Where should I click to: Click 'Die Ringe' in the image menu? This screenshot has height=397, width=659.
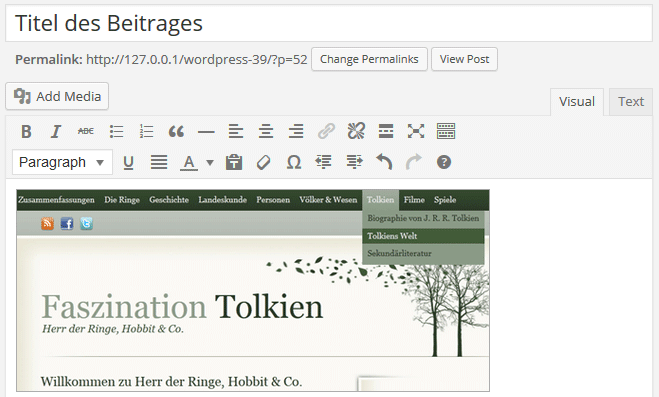[122, 200]
